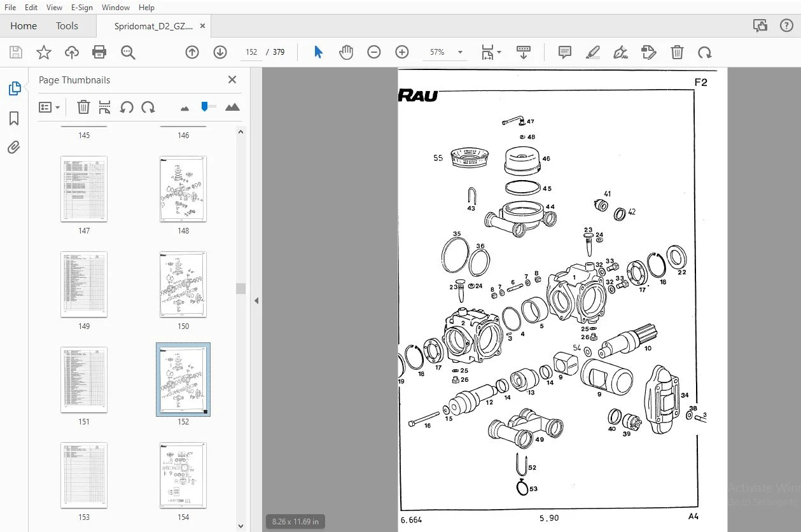Open the Bookmarks panel in the sidebar
801x532 pixels.
[x=14, y=118]
